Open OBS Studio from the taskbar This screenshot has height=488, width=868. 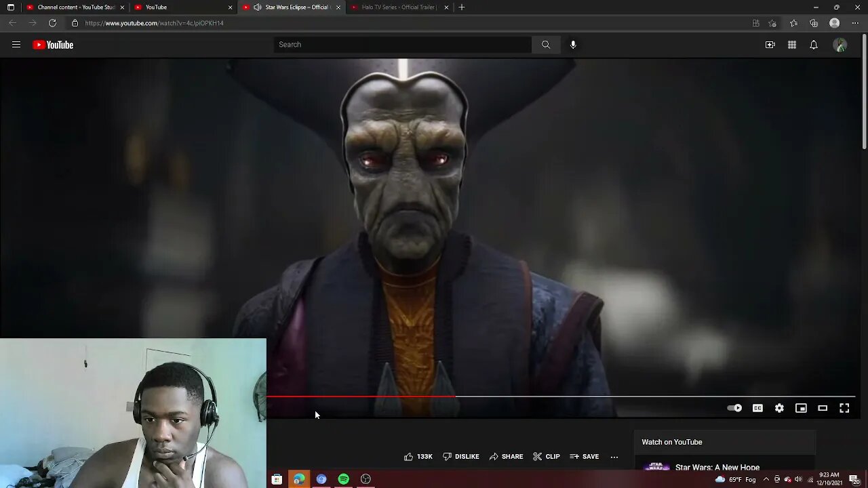pos(366,479)
